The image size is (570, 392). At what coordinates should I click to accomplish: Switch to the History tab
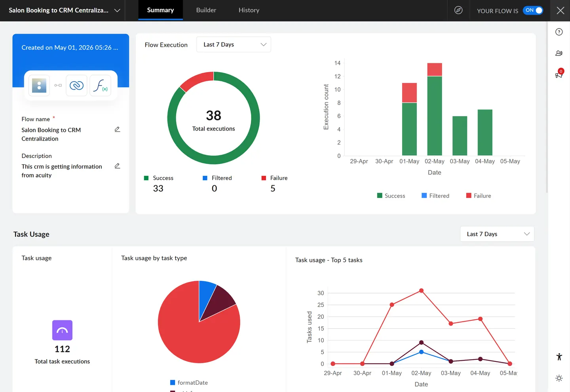coord(249,10)
